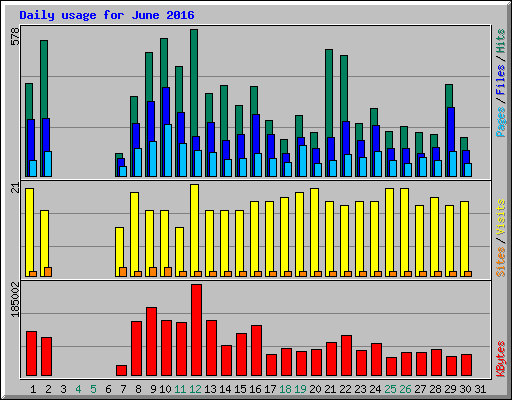Click day 10 on the x-axis
The width and height of the screenshot is (512, 400).
[x=165, y=389]
